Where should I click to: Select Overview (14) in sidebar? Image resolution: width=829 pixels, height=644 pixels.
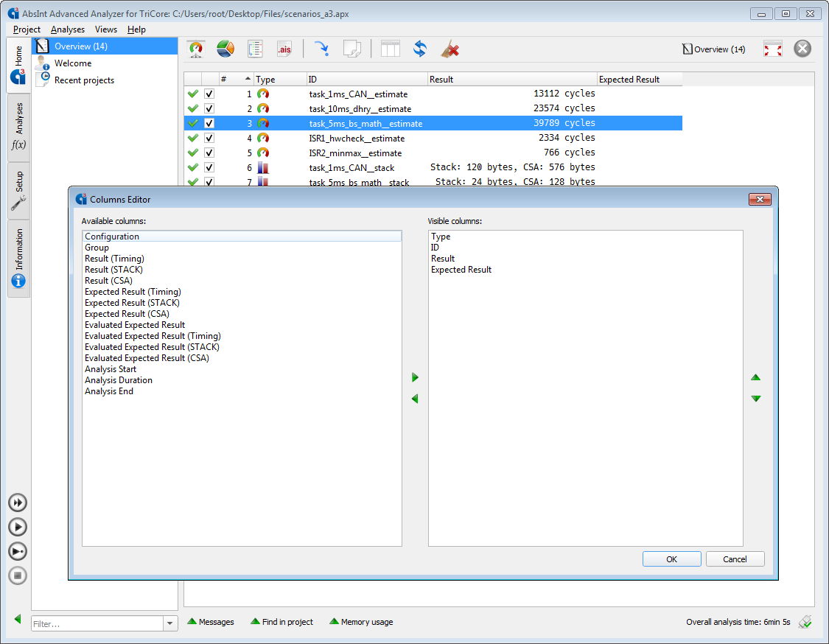105,46
